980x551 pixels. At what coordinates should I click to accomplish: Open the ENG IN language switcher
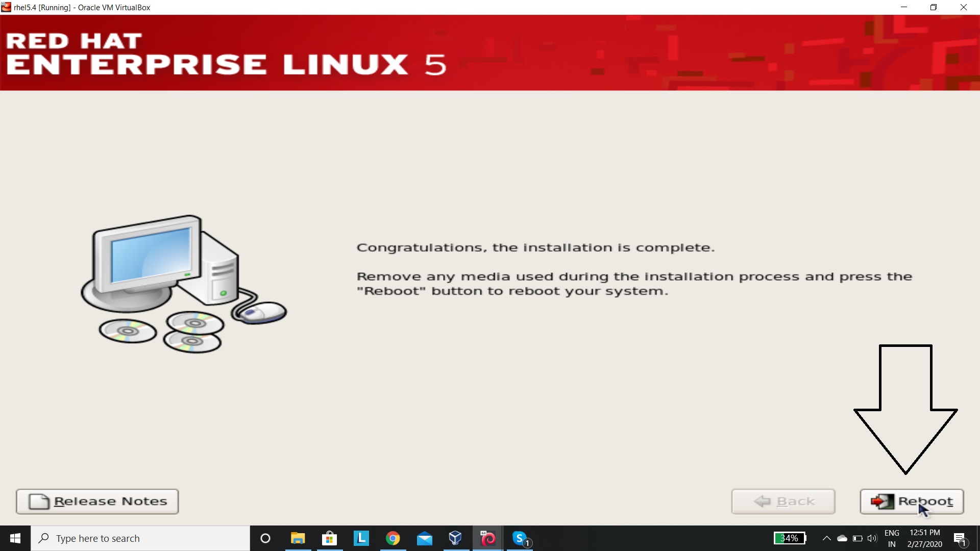coord(892,538)
